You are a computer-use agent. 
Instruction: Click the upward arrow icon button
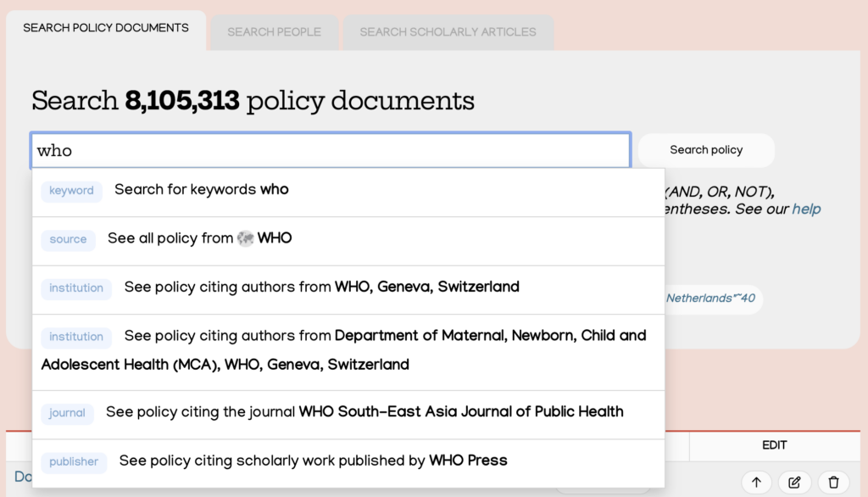click(756, 482)
